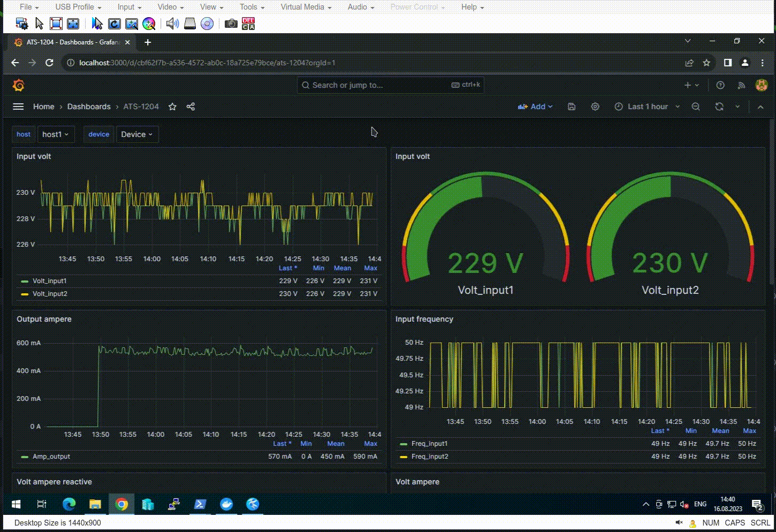Open the audio settings speaker icon

(172, 24)
